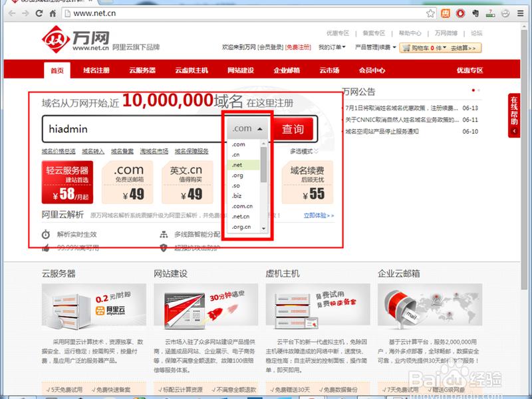This screenshot has width=532, height=399.
Task: Click the 万网微博 top link
Action: pos(446,33)
